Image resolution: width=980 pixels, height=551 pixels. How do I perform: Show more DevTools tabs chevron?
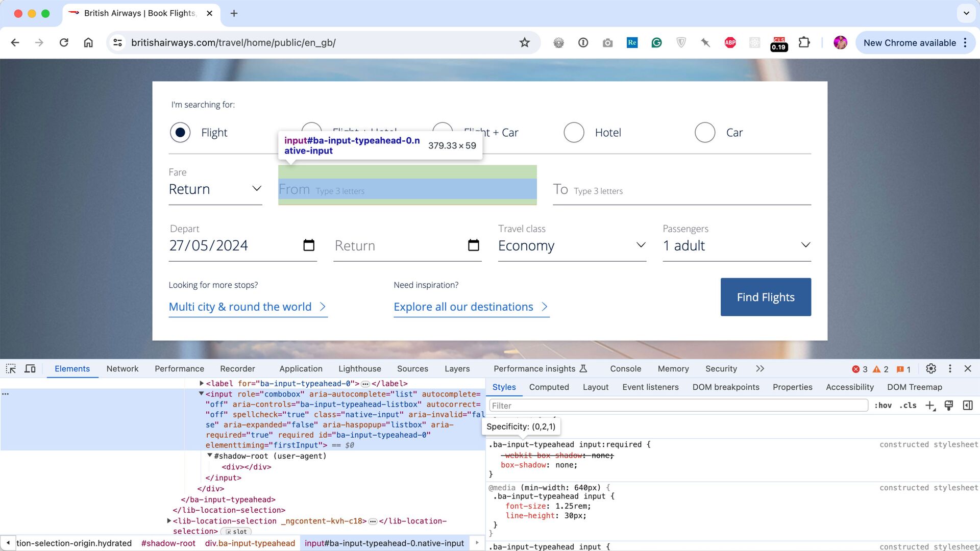pyautogui.click(x=760, y=369)
